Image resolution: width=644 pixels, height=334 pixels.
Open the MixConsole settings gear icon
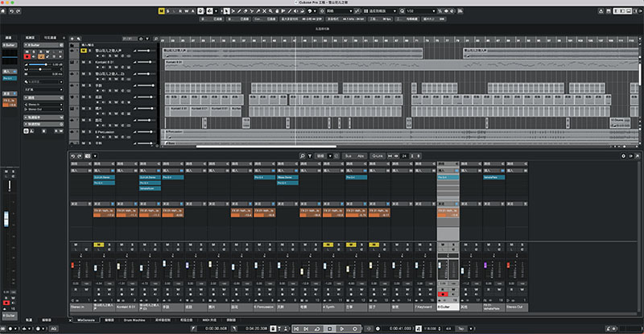coord(623,156)
